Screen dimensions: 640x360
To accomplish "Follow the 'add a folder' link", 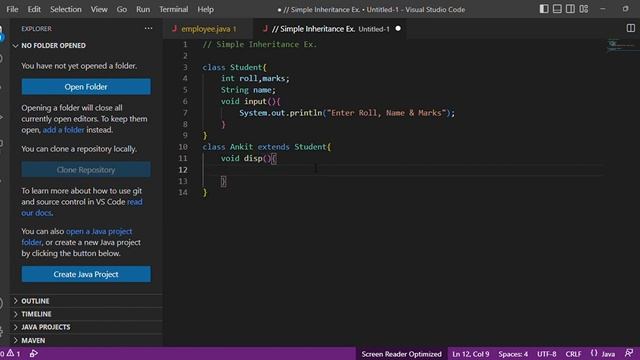I will click(x=63, y=130).
